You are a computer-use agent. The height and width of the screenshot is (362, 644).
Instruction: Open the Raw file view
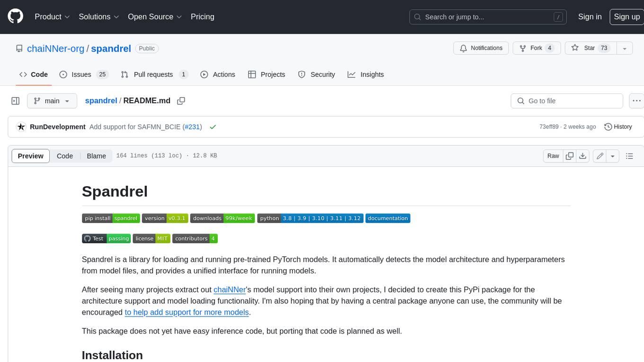[553, 156]
